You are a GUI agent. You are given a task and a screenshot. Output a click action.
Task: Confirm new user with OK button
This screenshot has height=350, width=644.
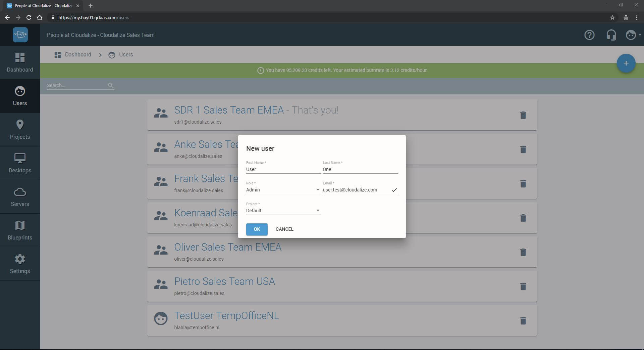pos(257,229)
